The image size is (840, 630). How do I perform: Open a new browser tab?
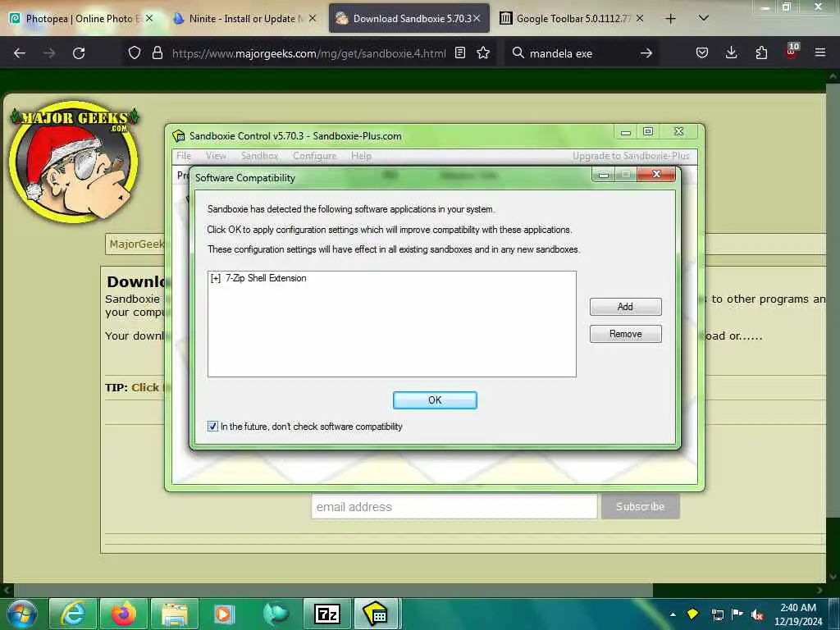click(x=670, y=19)
